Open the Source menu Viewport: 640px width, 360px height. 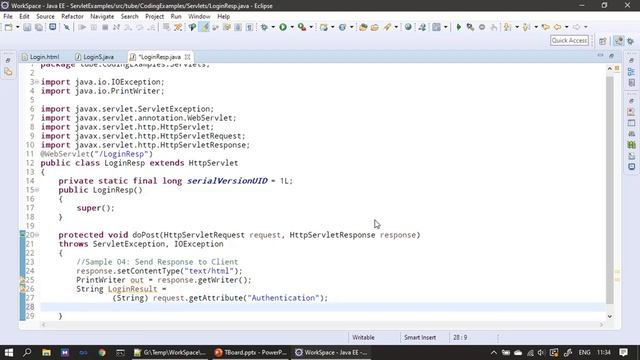click(x=45, y=16)
